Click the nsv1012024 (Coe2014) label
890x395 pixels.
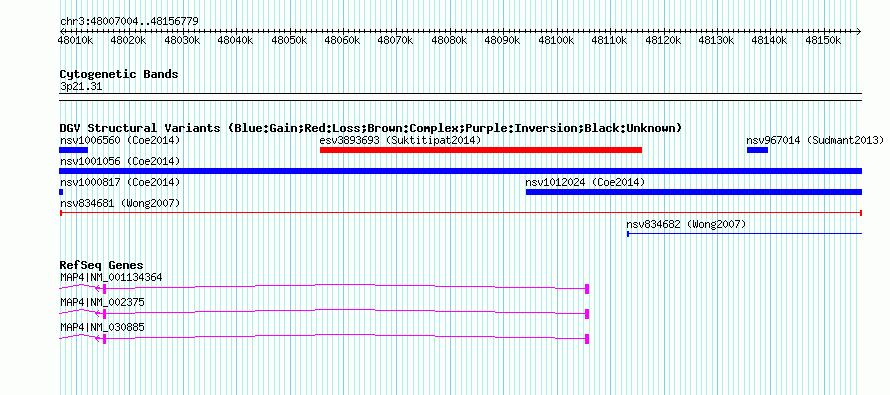pos(585,182)
